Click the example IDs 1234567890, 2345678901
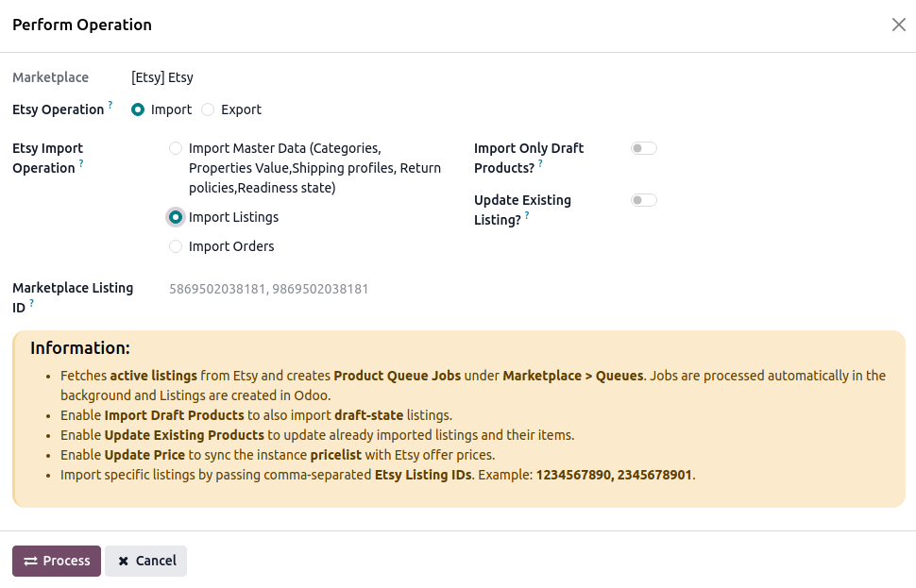The width and height of the screenshot is (916, 588). [614, 476]
